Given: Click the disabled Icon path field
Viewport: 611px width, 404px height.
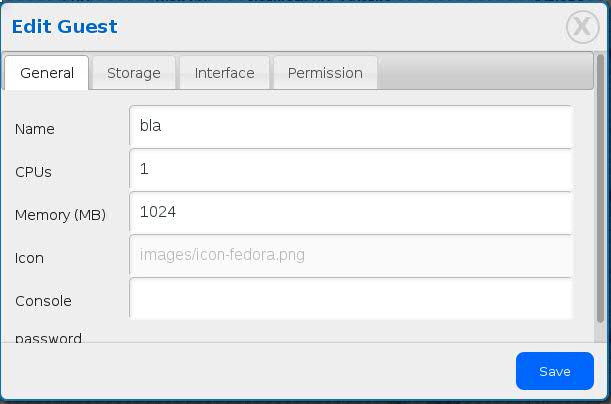Looking at the screenshot, I should point(350,255).
